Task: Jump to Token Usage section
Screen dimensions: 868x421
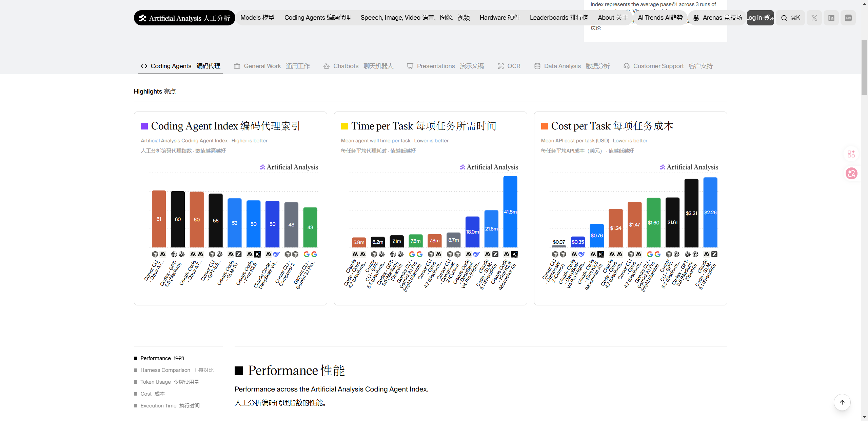Action: (x=166, y=382)
